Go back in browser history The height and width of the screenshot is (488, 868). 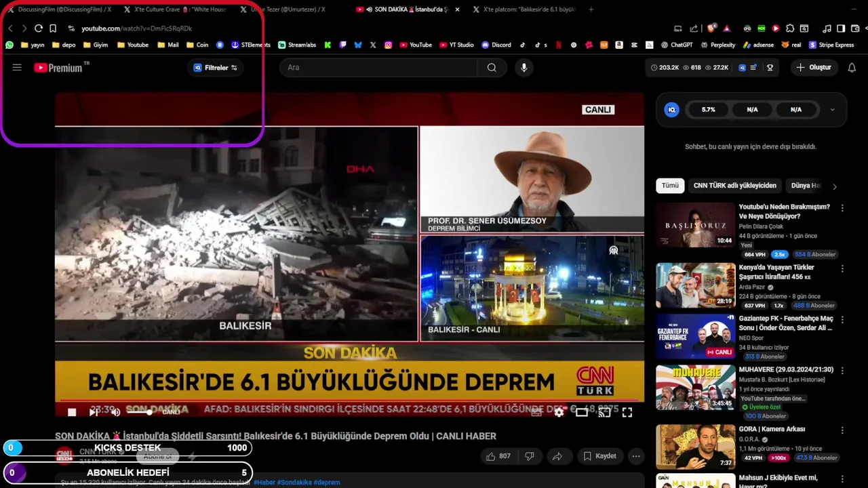10,28
